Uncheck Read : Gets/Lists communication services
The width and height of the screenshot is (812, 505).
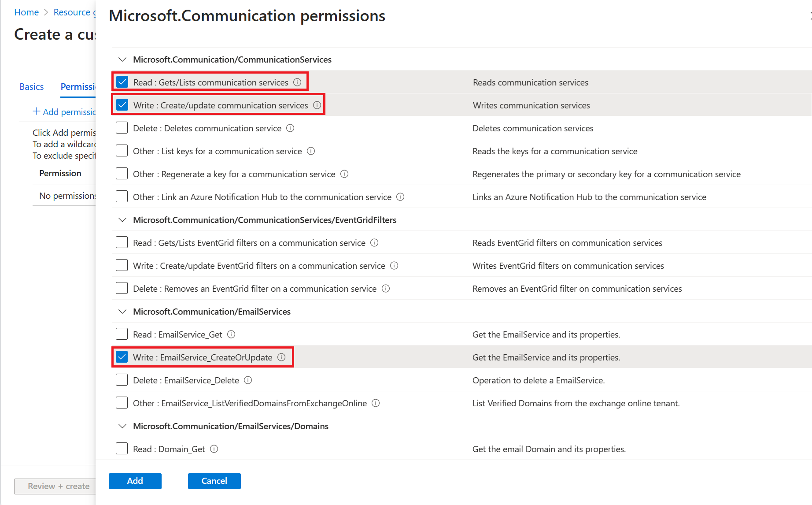point(122,82)
